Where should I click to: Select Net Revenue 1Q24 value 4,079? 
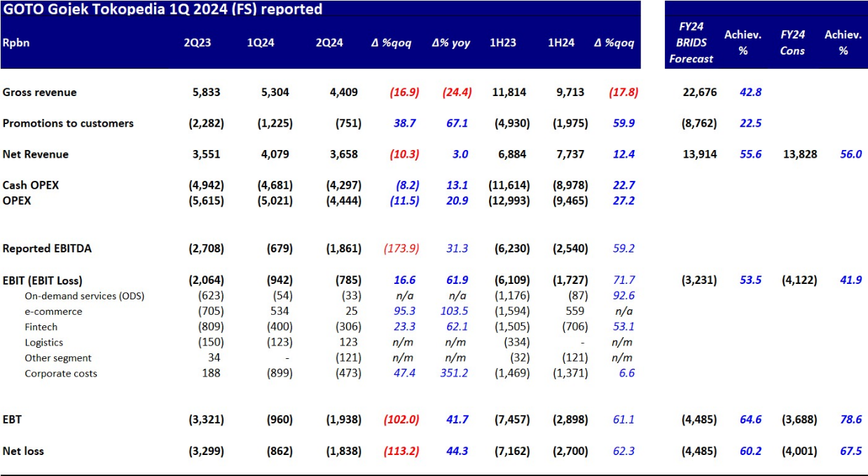[x=275, y=154]
